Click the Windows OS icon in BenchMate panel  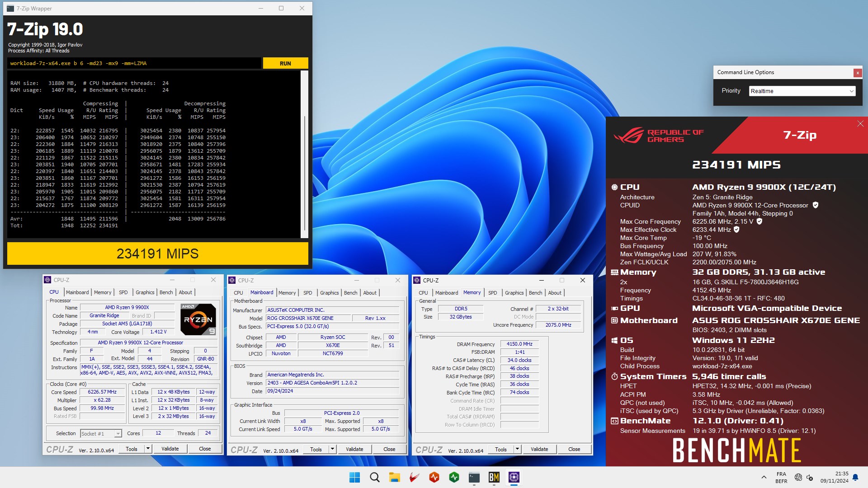[614, 340]
